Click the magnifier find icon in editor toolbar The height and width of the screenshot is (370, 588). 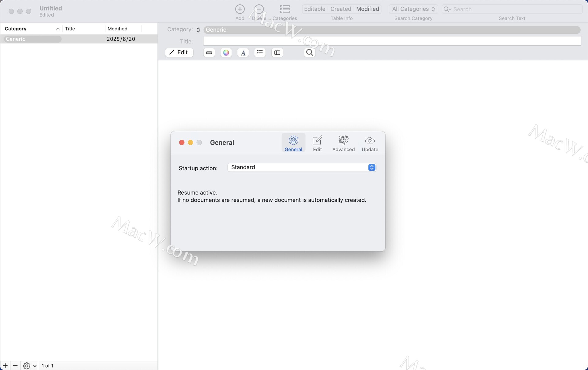point(310,53)
